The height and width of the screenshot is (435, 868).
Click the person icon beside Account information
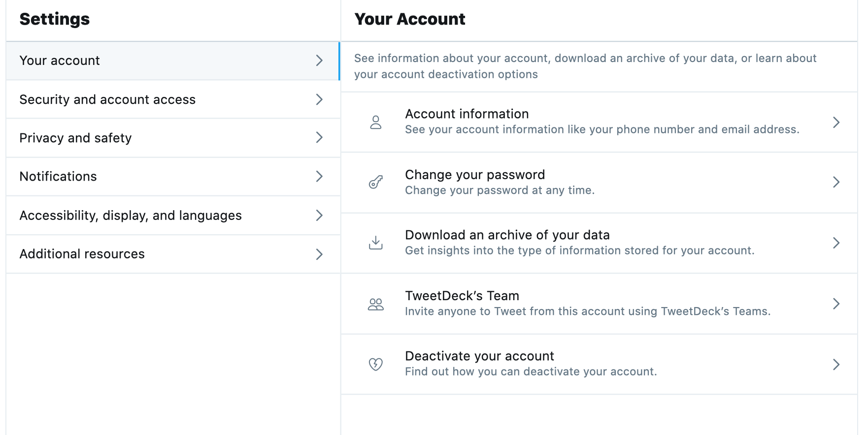point(376,122)
